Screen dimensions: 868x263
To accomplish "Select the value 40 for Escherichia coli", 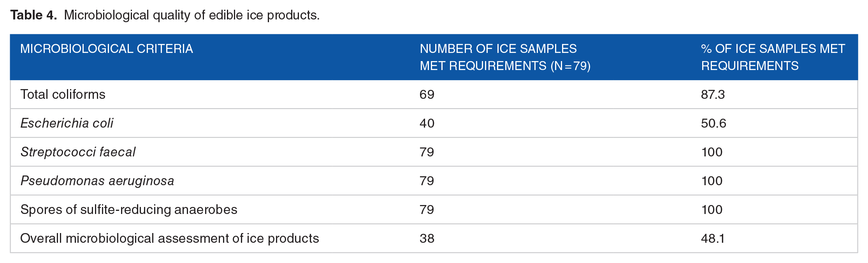I will tap(427, 123).
